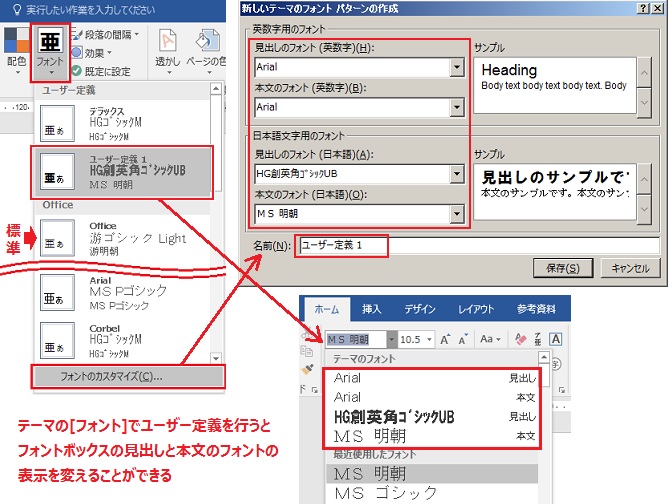Open 本文のフォント (英数字) dropdown arrow
Viewport: 668px width, 504px height.
point(457,107)
